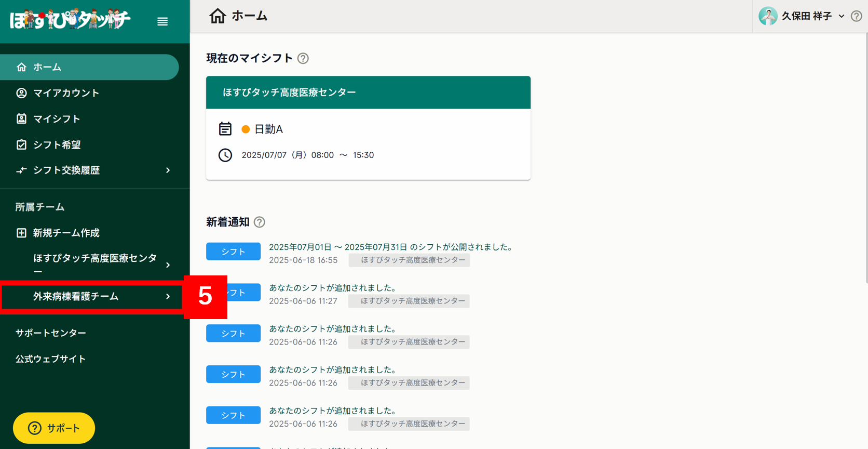
Task: Click the ほすぴタッチ高度医療センター shift card header
Action: 368,93
